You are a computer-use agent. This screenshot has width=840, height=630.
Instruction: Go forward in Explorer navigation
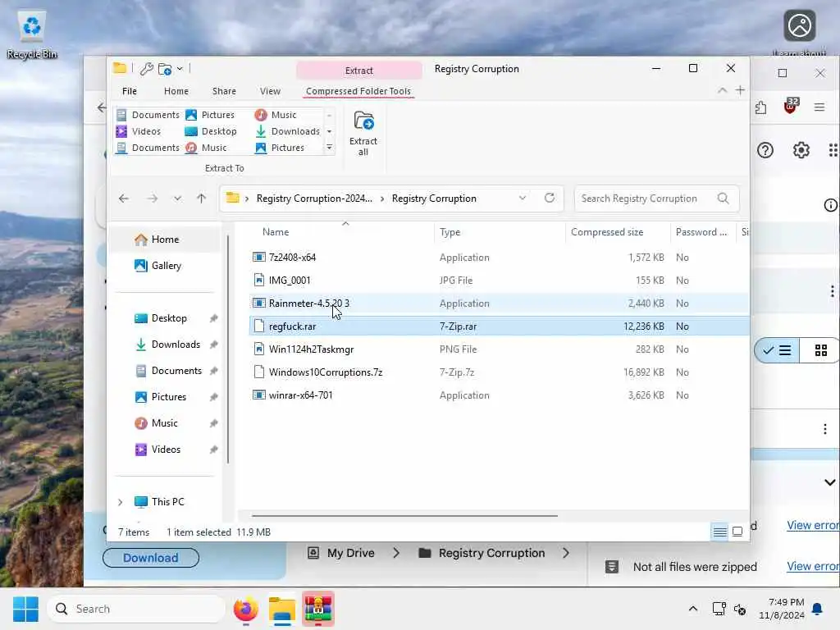pos(153,199)
